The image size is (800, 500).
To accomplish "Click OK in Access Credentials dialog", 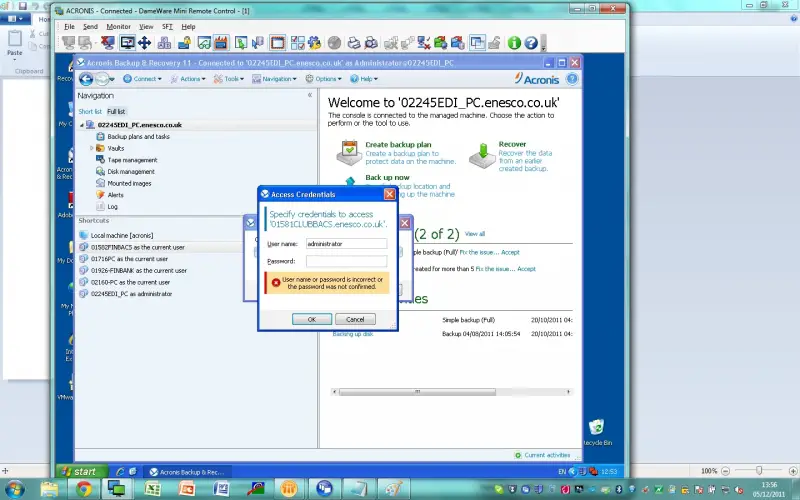I will point(312,319).
